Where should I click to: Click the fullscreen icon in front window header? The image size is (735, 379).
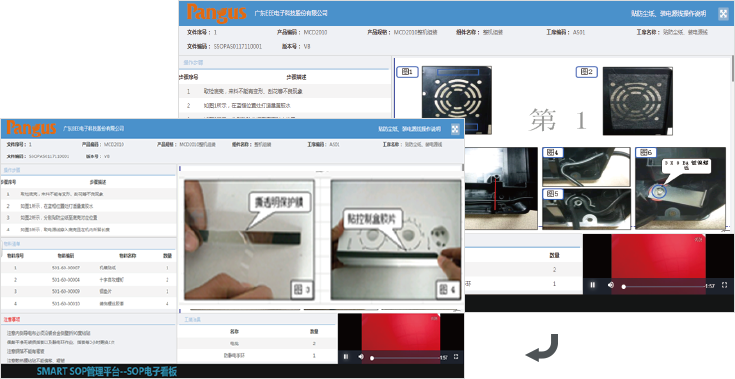click(x=455, y=129)
